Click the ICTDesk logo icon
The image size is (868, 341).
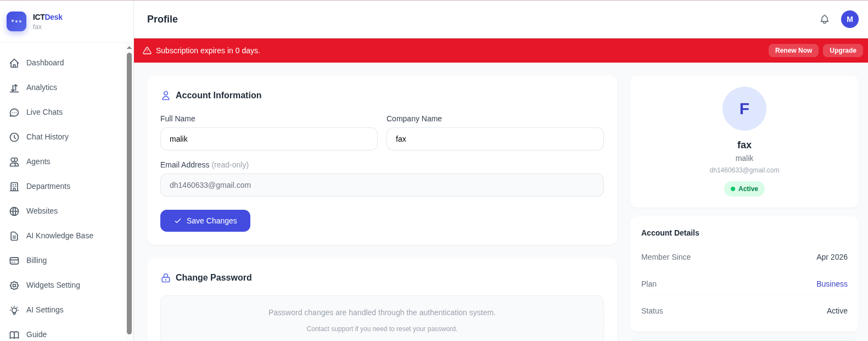[16, 21]
